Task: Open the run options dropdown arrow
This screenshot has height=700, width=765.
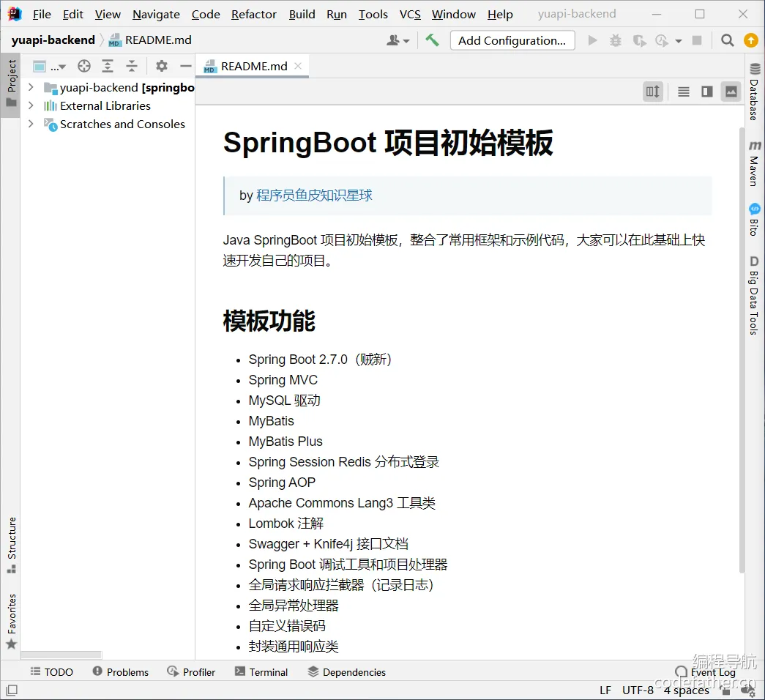Action: point(679,41)
